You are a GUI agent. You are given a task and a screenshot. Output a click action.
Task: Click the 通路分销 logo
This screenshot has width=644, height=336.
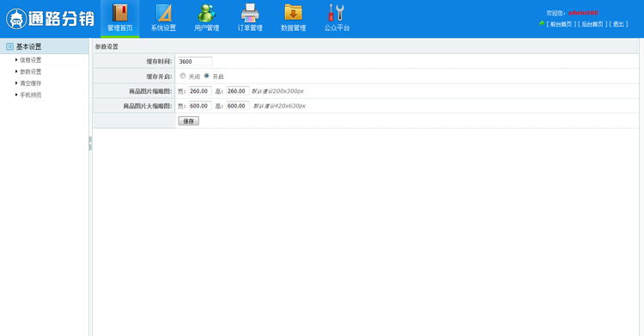click(x=50, y=19)
